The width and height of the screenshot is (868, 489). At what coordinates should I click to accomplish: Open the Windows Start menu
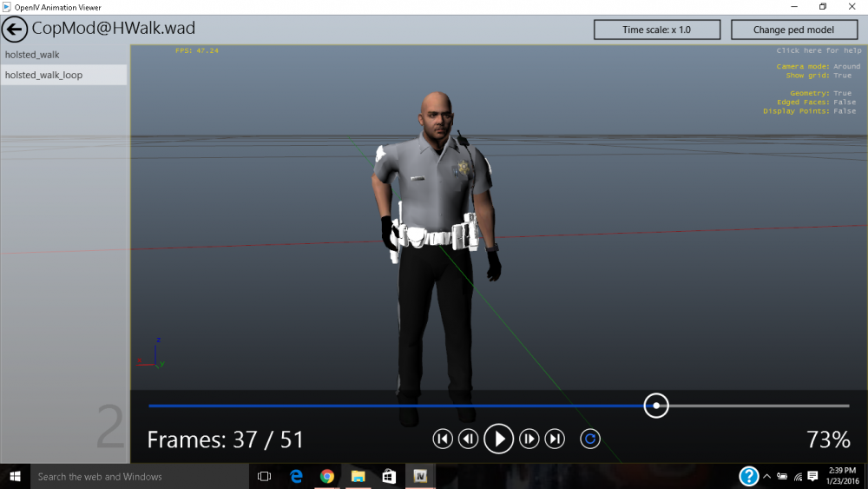pyautogui.click(x=15, y=476)
